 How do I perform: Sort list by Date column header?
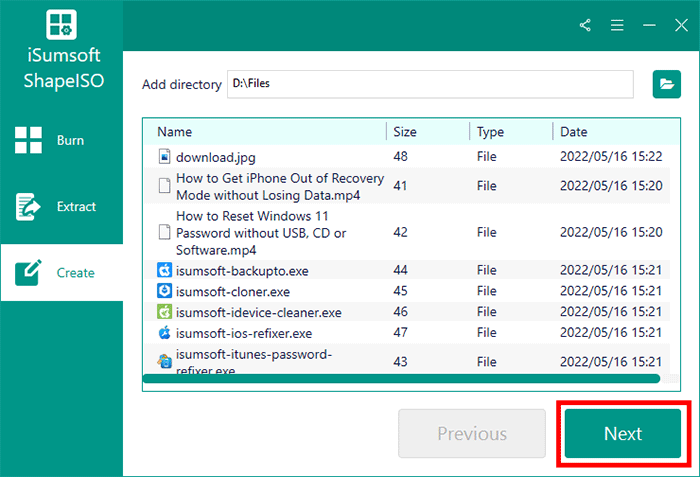574,132
